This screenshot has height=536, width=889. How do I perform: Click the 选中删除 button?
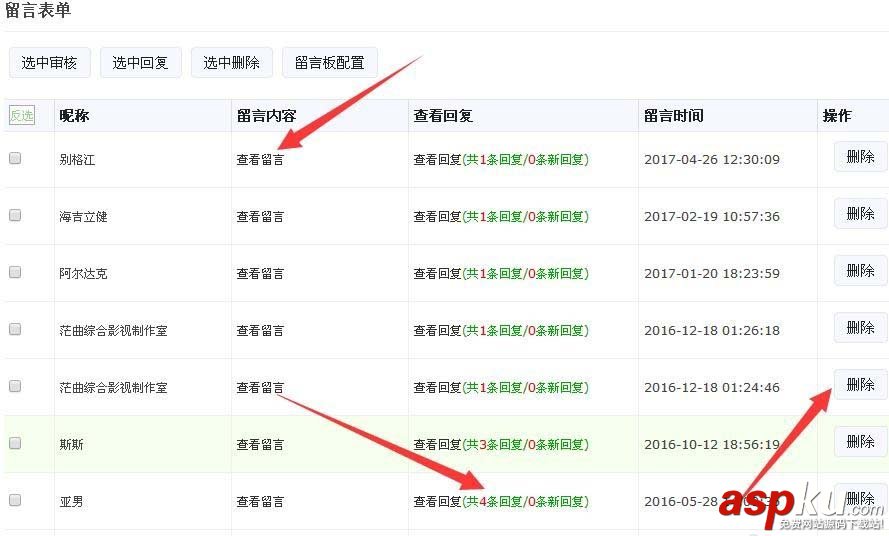[x=232, y=62]
